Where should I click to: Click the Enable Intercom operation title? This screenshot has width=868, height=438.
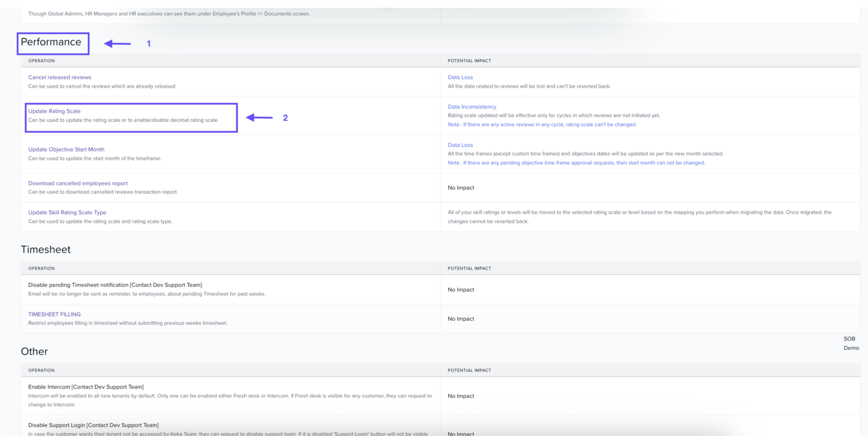(x=86, y=387)
